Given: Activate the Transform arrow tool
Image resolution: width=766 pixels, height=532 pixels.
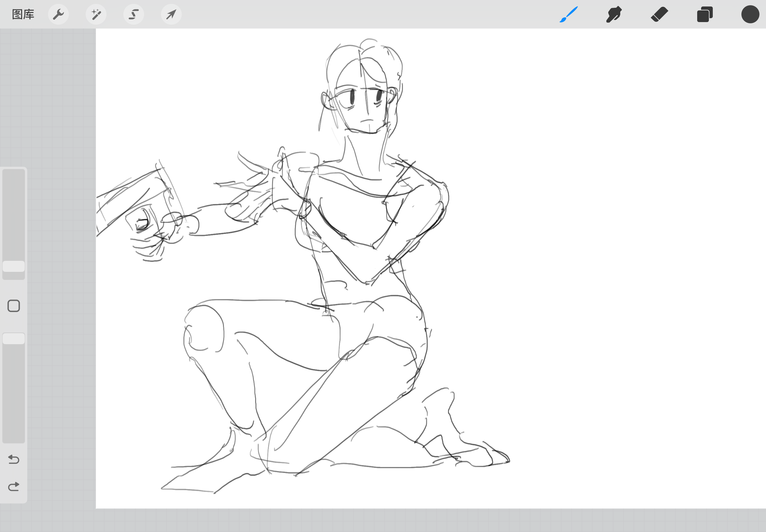Looking at the screenshot, I should click(x=171, y=14).
